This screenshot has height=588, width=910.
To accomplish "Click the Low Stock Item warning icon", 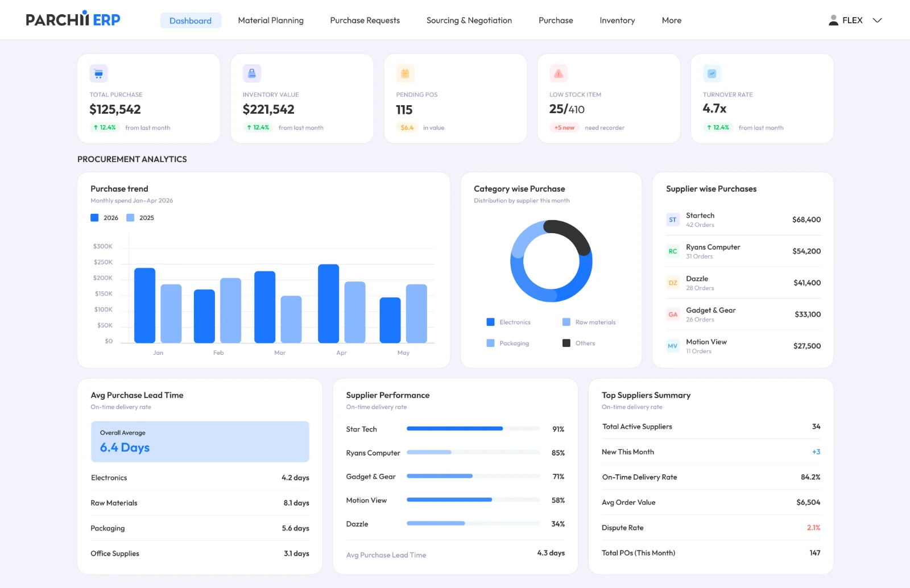I will [x=559, y=73].
